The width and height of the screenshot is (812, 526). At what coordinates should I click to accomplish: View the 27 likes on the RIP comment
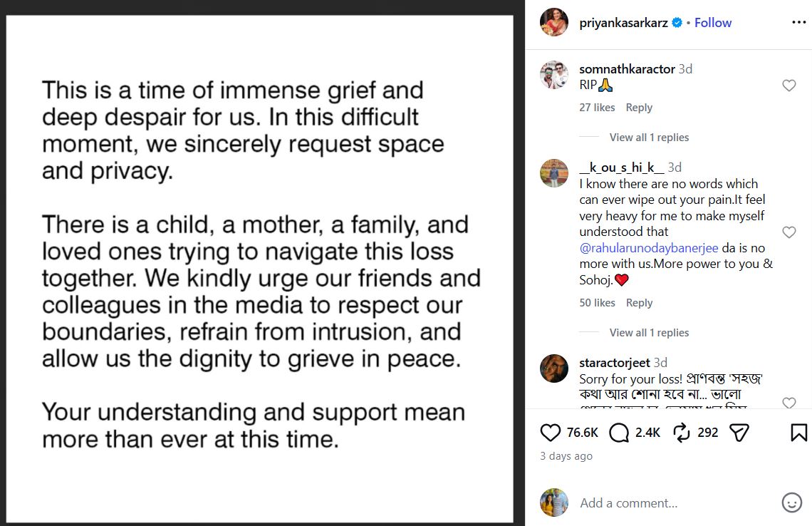(x=597, y=107)
